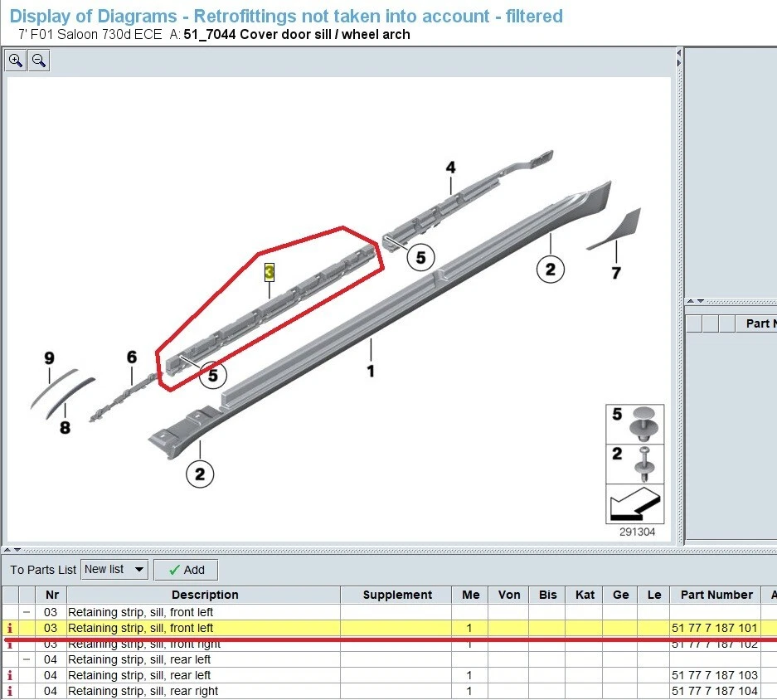Click the info icon for 'Retaining strip, sill, front right'
The image size is (777, 700).
click(9, 643)
